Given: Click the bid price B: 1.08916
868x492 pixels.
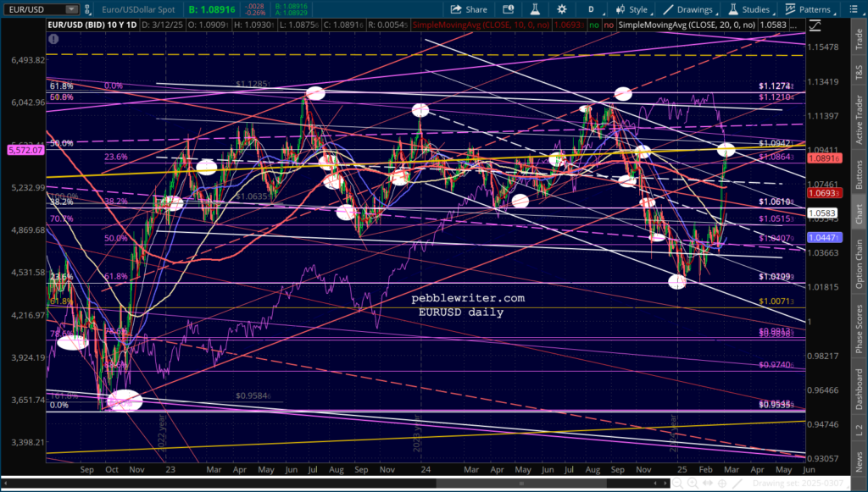Looking at the screenshot, I should 211,9.
